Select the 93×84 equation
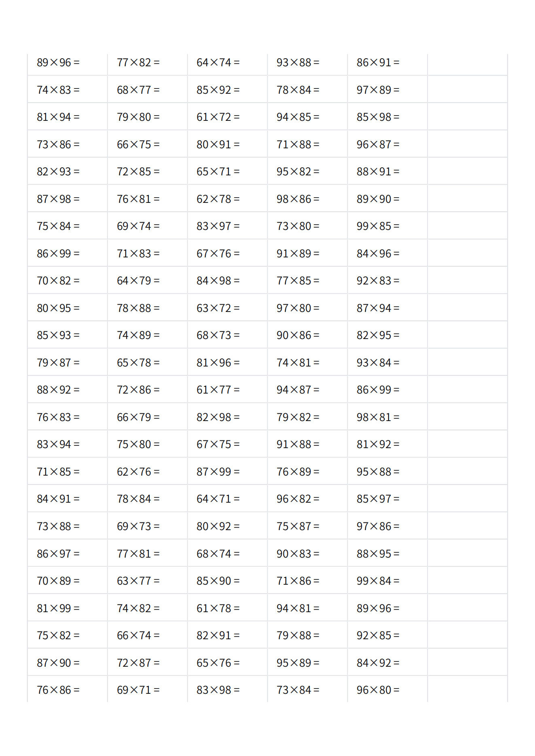Image resolution: width=535 pixels, height=756 pixels. [x=378, y=362]
